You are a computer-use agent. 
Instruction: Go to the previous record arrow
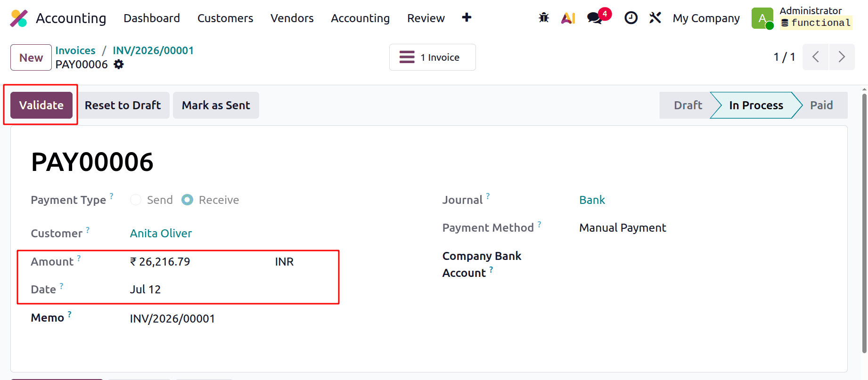[815, 57]
